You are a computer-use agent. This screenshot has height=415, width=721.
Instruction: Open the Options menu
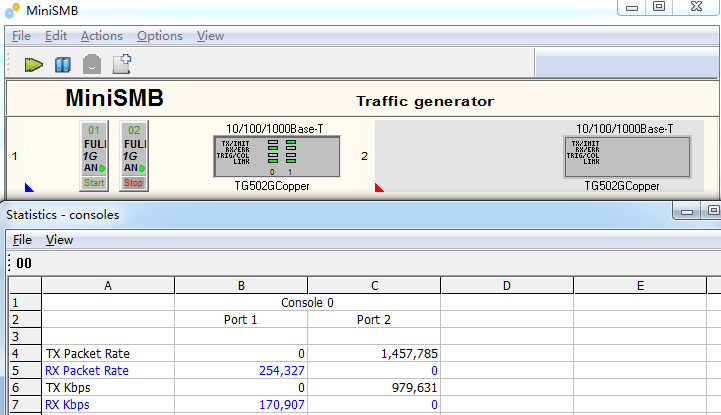tap(160, 36)
